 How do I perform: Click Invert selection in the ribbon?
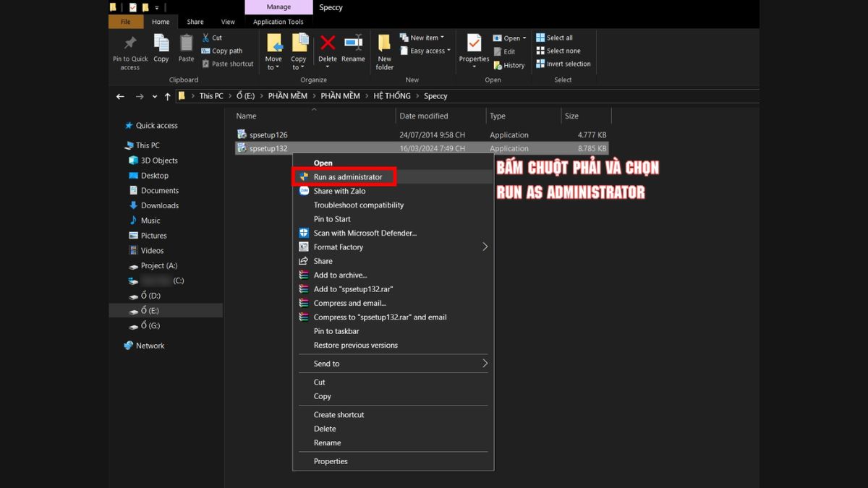pos(563,64)
